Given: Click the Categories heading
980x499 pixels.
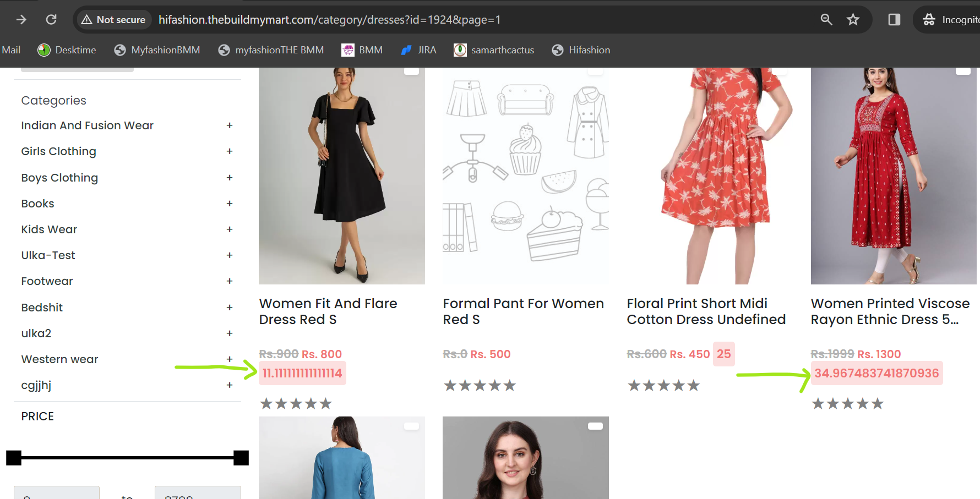Looking at the screenshot, I should pos(54,101).
